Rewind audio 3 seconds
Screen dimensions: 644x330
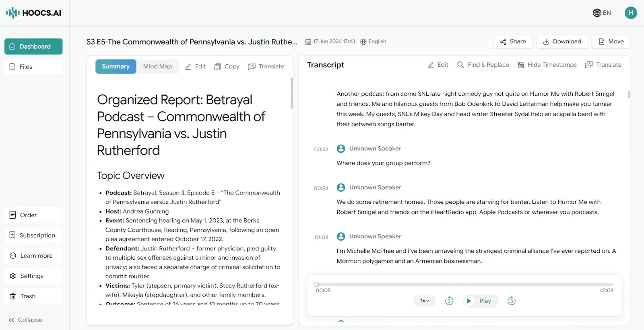449,301
